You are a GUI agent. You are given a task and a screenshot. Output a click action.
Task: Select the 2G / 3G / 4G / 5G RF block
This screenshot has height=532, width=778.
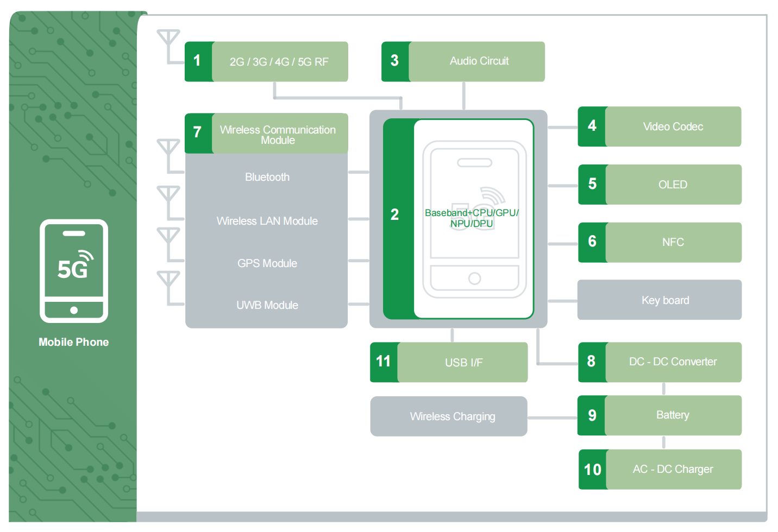[x=266, y=61]
